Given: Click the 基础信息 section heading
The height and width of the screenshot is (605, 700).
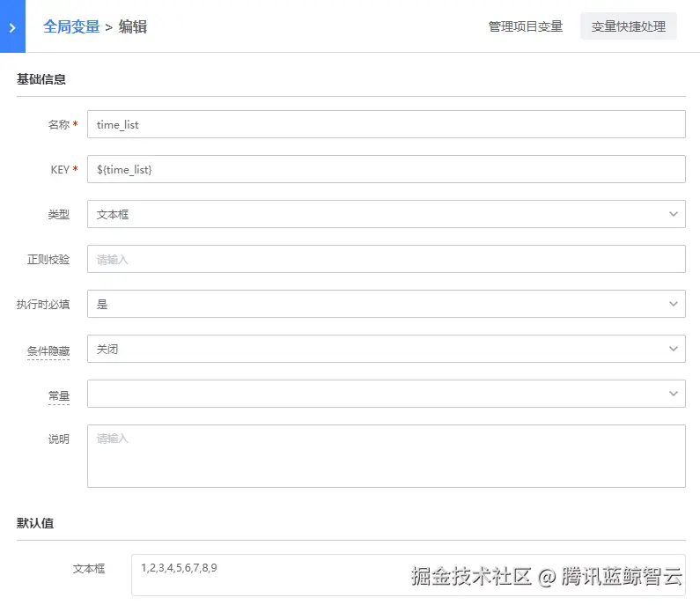Looking at the screenshot, I should [41, 79].
